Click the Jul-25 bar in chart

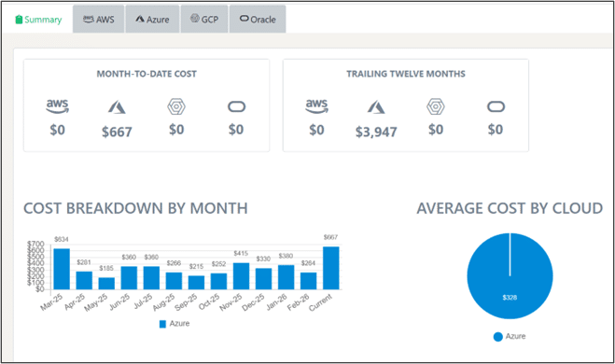click(151, 278)
